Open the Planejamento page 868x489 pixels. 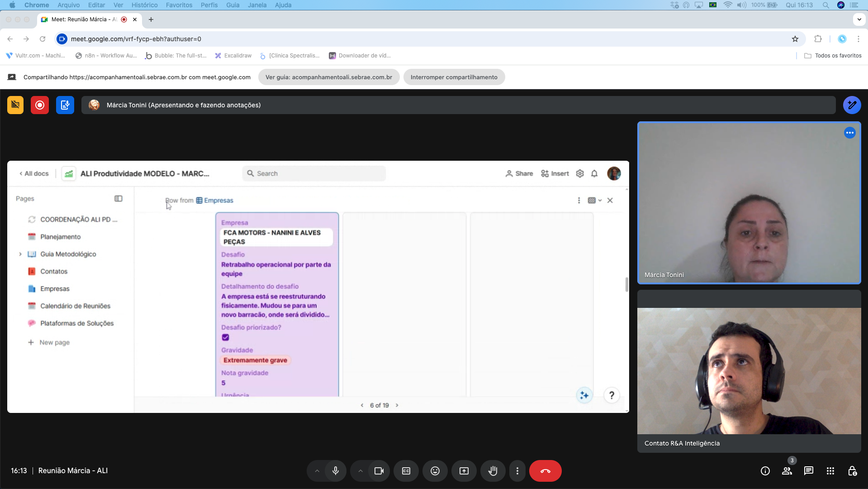[61, 237]
